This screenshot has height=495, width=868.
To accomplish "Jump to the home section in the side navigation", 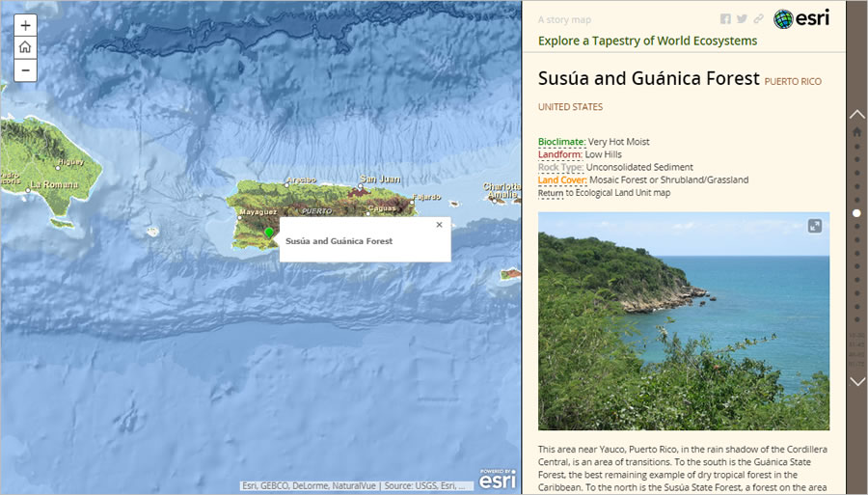I will [857, 132].
